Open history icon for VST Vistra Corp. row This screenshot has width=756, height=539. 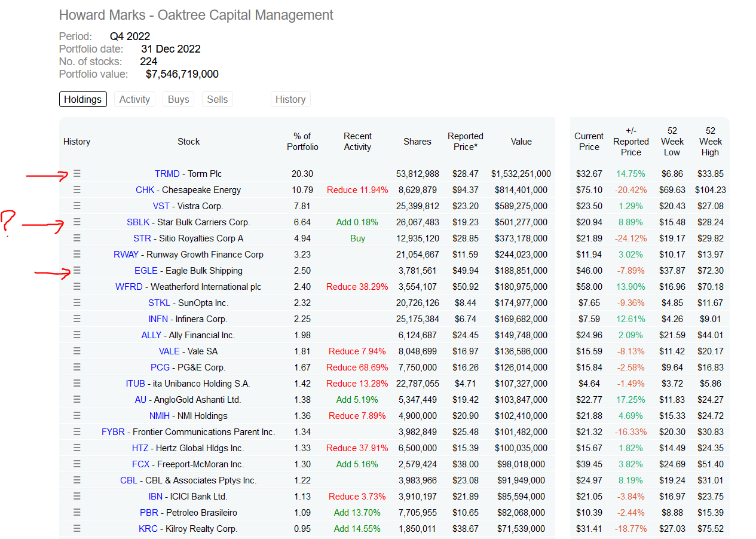click(76, 206)
